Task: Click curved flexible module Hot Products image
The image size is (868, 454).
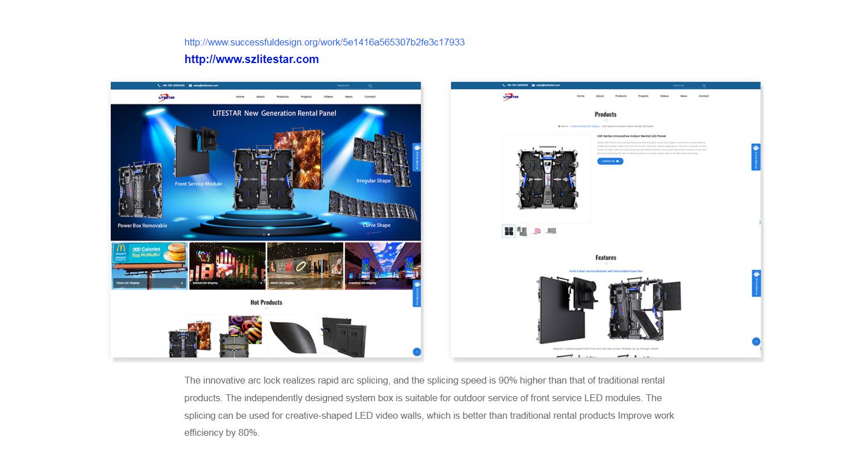Action: coord(292,338)
